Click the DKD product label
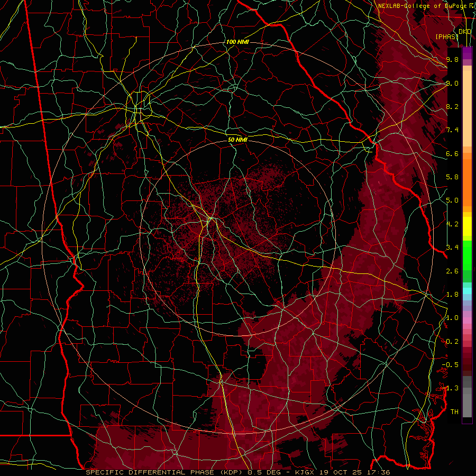 [465, 32]
